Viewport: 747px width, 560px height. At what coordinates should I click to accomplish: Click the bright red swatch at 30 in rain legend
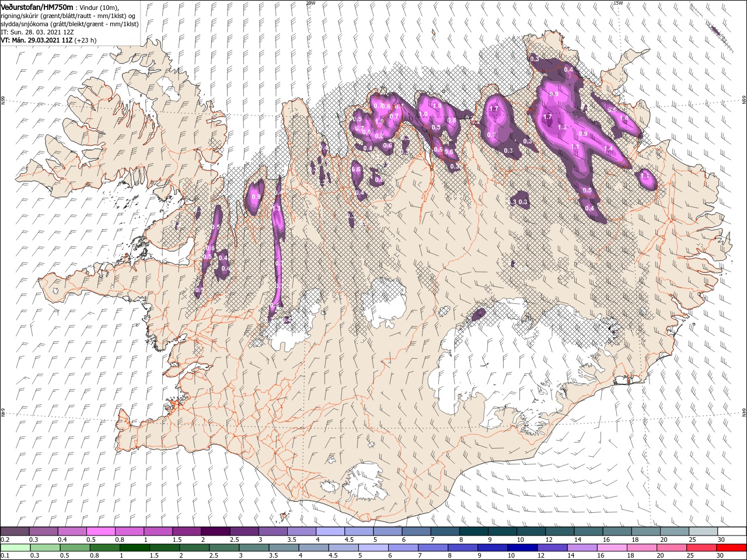(732, 547)
